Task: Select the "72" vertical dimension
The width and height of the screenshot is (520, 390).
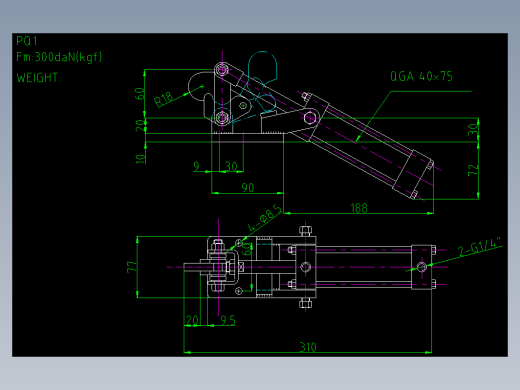Action: pos(473,170)
